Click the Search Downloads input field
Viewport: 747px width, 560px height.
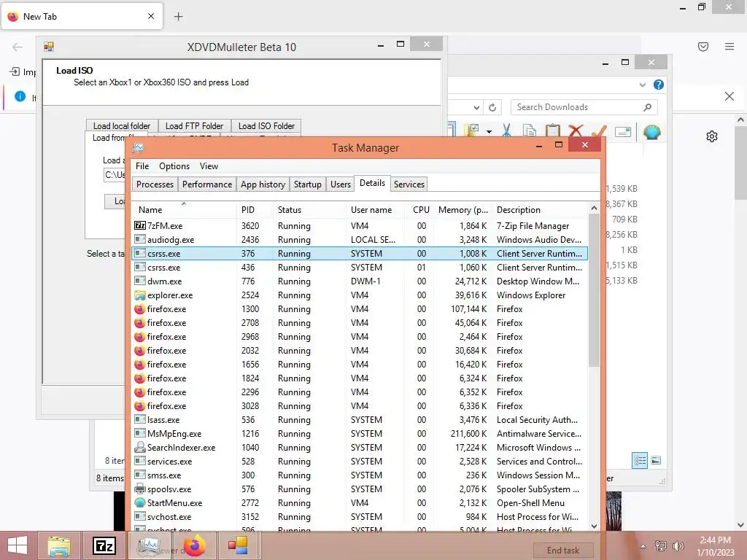coord(584,107)
